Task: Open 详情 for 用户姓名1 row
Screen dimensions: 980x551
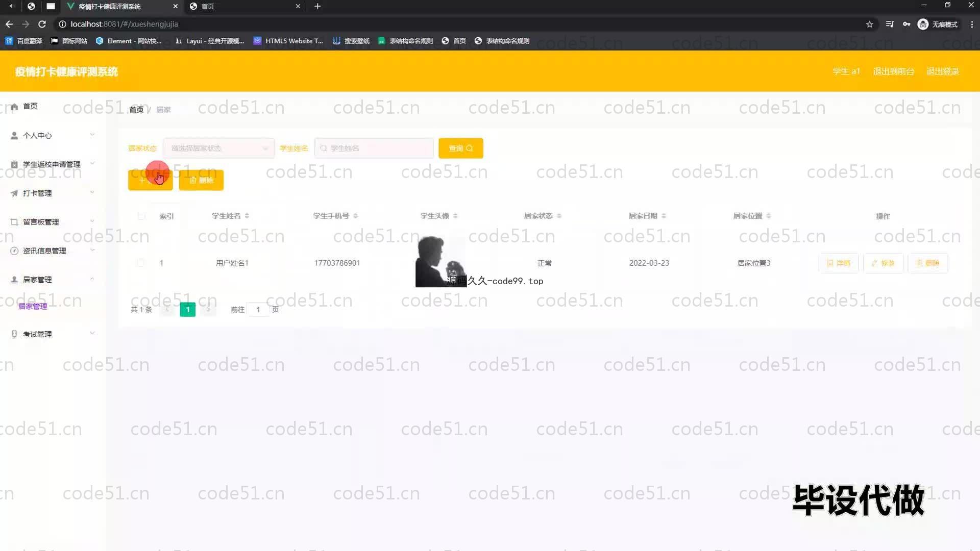Action: [839, 263]
